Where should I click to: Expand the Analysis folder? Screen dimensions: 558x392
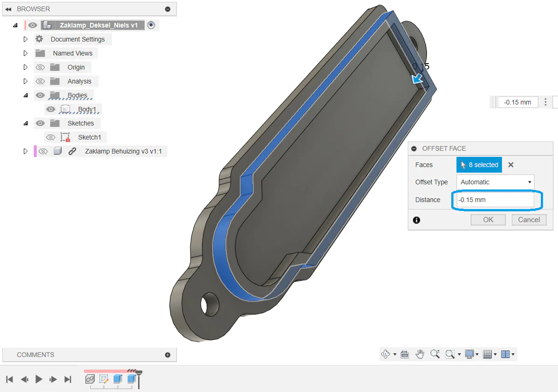coord(25,81)
